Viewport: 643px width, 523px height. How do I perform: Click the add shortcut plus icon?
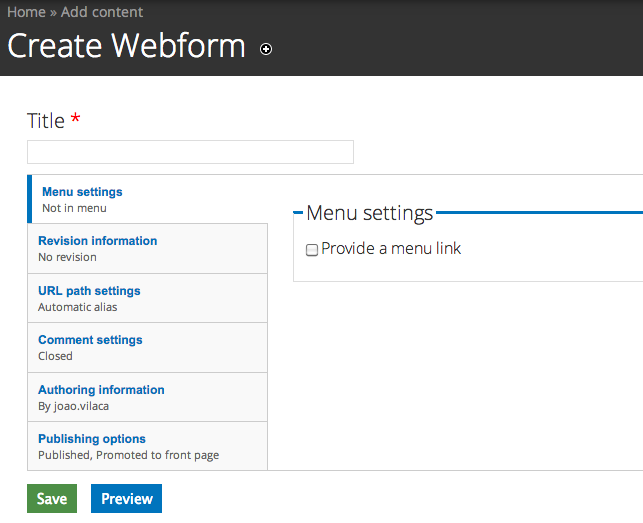pyautogui.click(x=266, y=49)
